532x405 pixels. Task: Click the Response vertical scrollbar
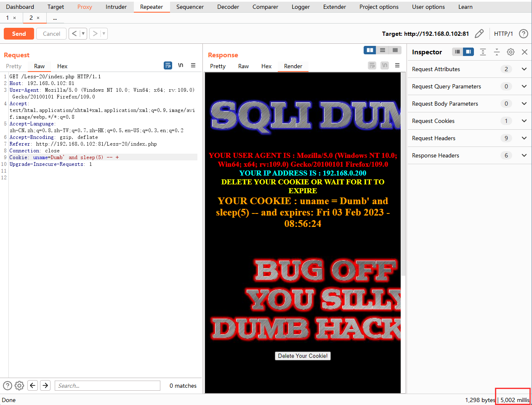click(403, 174)
